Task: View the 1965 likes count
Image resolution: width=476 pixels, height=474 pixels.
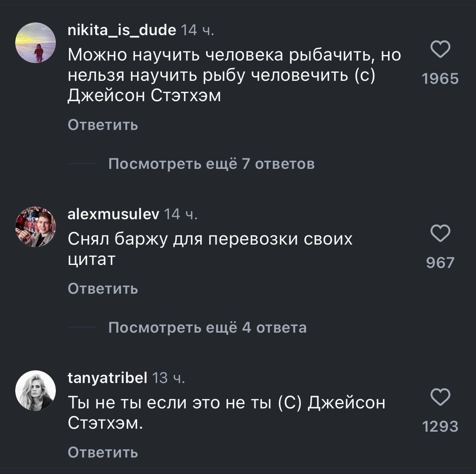Action: (440, 79)
